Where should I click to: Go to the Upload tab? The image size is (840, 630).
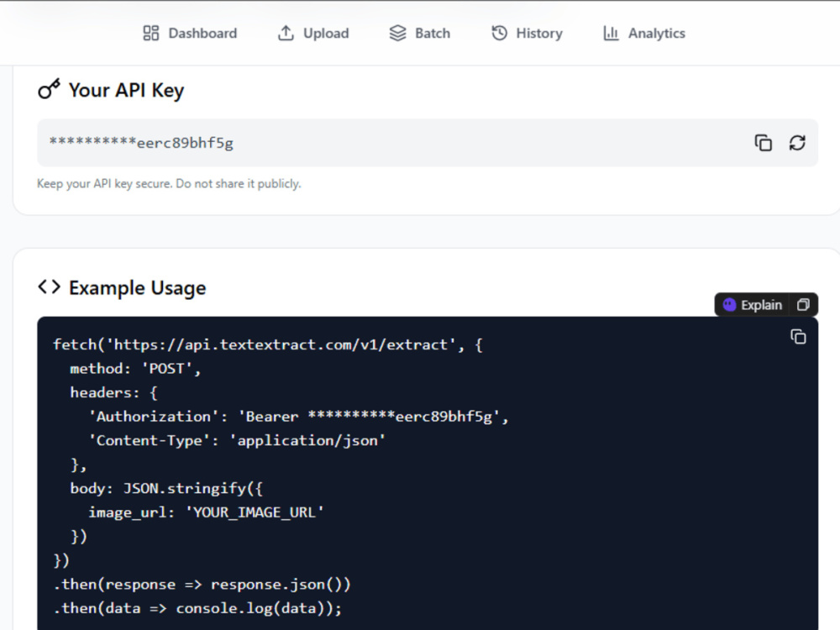coord(312,34)
